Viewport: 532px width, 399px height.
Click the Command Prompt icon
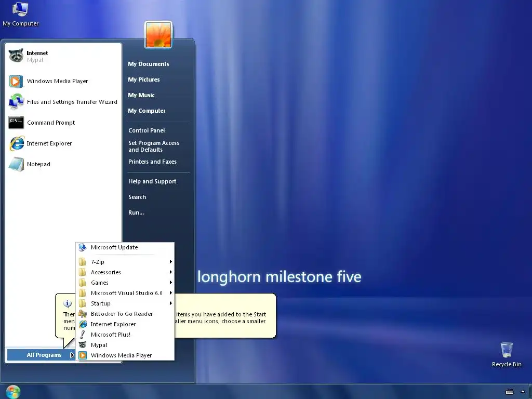coord(16,123)
